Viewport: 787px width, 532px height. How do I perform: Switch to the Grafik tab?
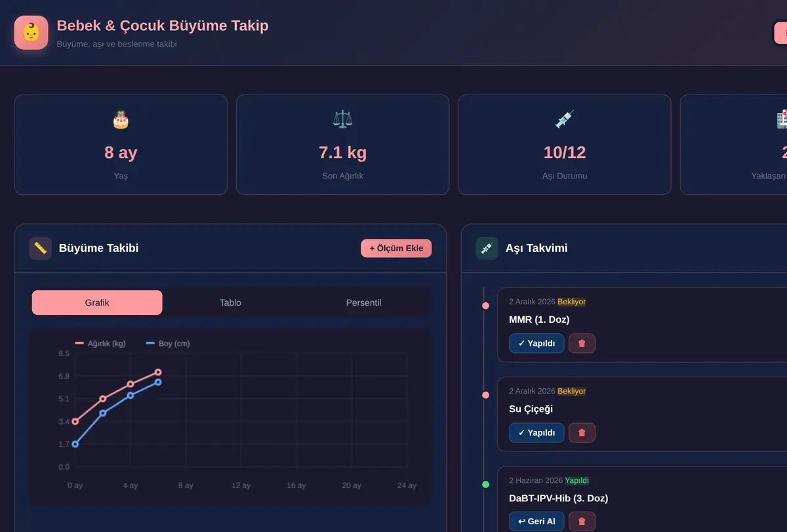pos(97,302)
